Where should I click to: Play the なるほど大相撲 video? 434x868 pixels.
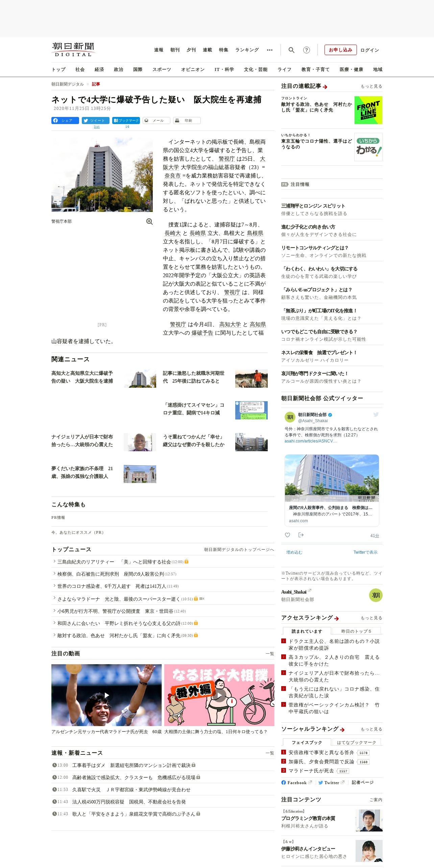(x=219, y=695)
